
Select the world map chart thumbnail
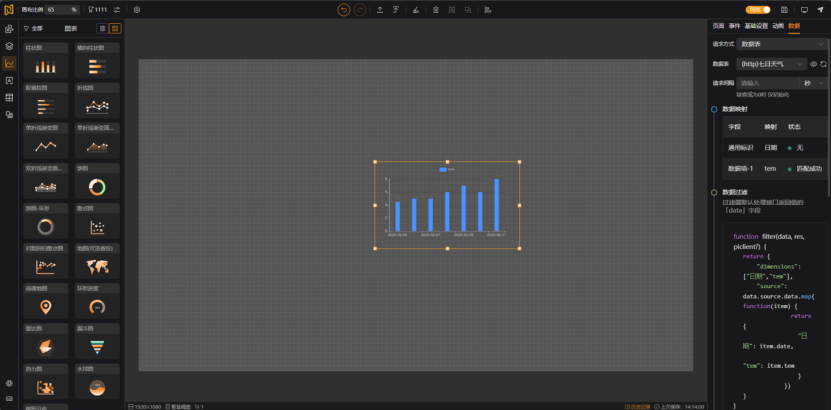[97, 261]
